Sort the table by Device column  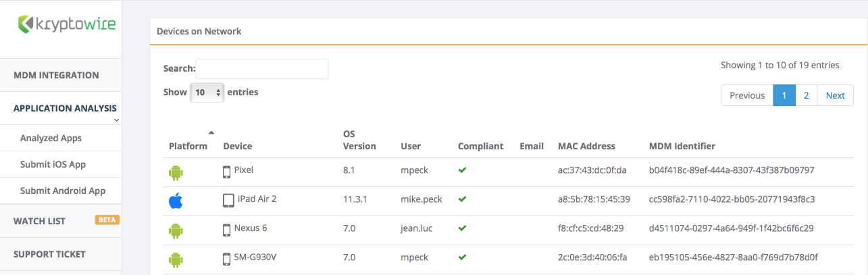point(238,146)
